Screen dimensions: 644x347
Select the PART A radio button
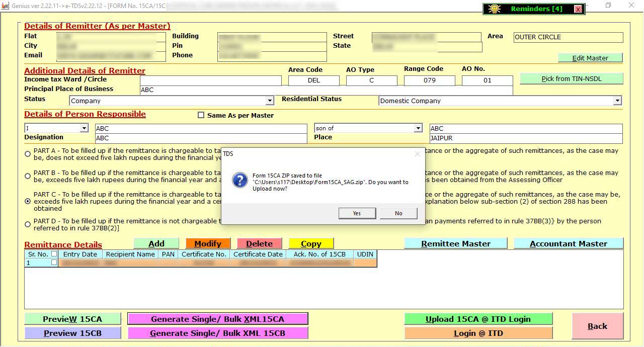click(x=28, y=154)
